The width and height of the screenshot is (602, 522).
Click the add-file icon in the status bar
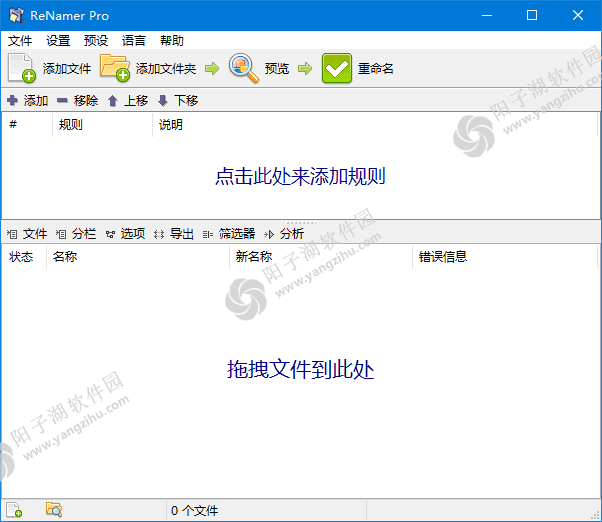(14, 510)
